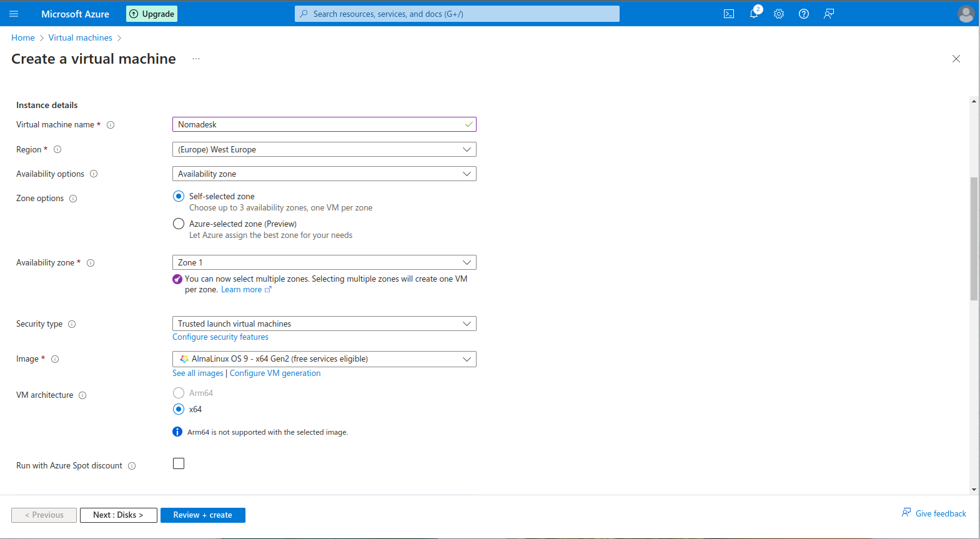980x539 pixels.
Task: Open portal settings gear
Action: 779,14
